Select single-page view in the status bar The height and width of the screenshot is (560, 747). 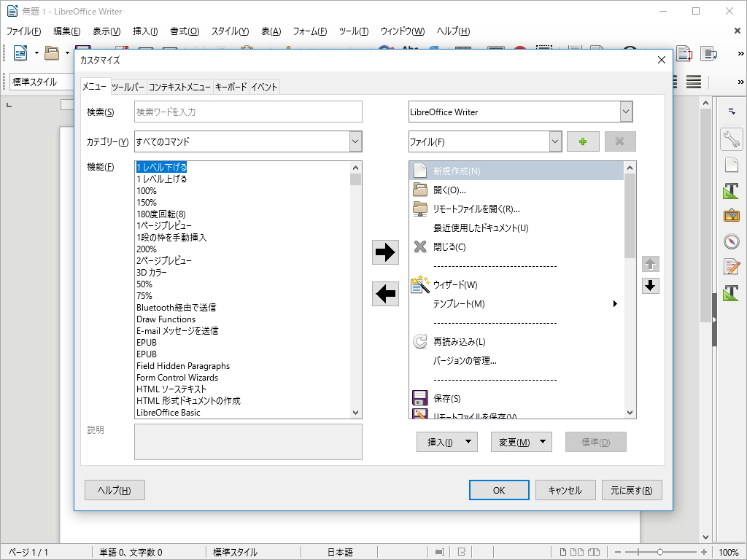tap(562, 553)
